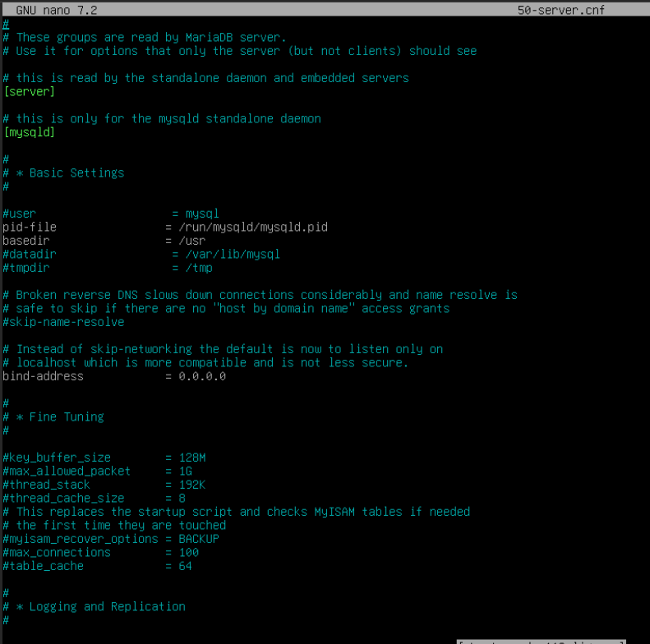Click the "Instead of skip-networking the default" comment

[x=223, y=349]
